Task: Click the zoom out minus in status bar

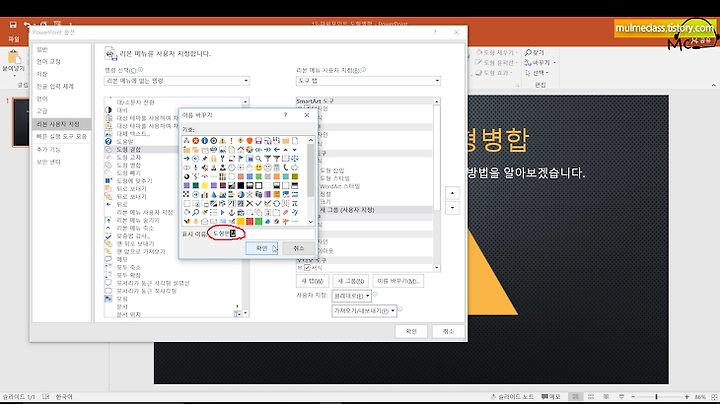Action: 633,397
